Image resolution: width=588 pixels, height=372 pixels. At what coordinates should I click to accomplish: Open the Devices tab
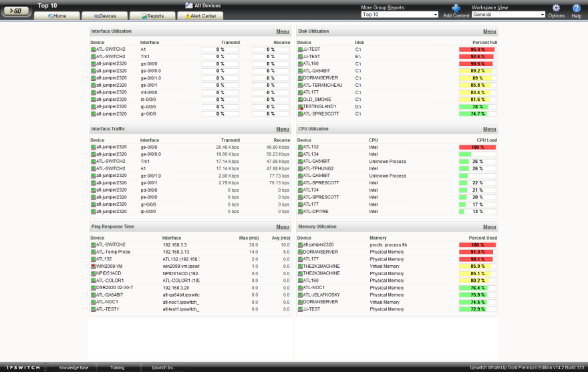(x=105, y=16)
